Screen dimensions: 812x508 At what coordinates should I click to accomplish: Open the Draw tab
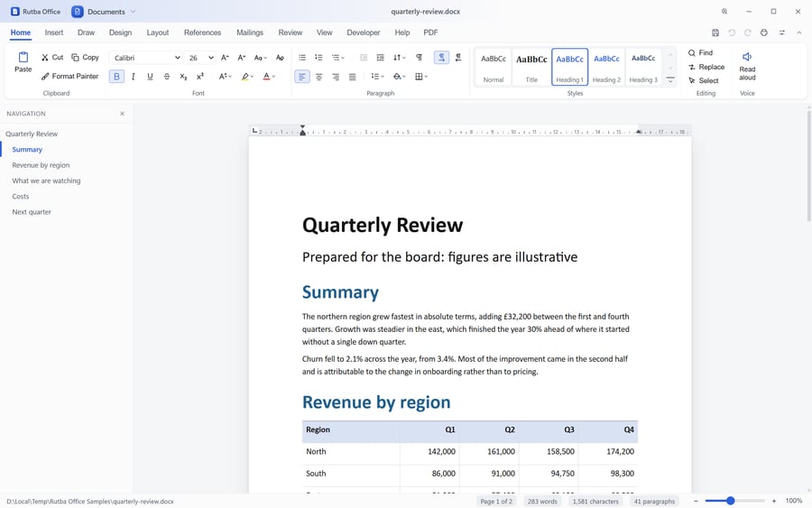click(86, 32)
